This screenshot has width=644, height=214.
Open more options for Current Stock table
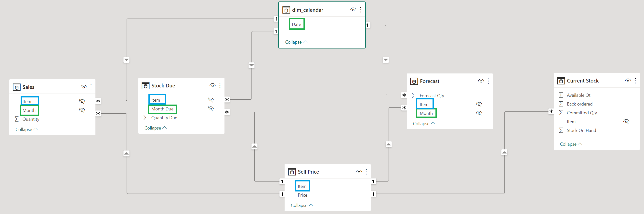pos(635,81)
